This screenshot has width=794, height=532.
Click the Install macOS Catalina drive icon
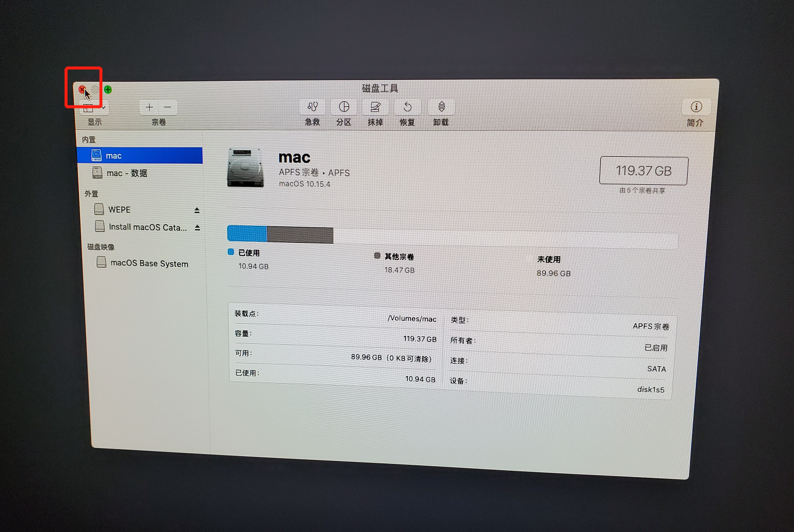pyautogui.click(x=100, y=226)
